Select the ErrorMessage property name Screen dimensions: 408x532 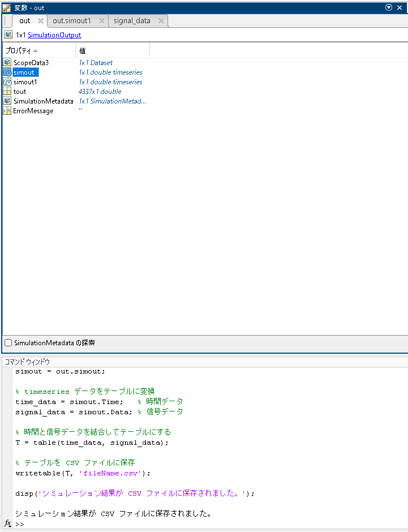click(x=33, y=111)
